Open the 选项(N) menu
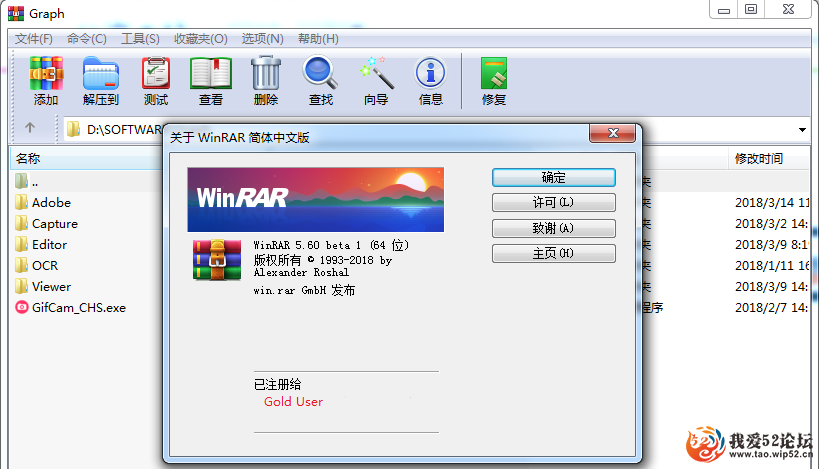820x469 pixels. click(x=263, y=39)
